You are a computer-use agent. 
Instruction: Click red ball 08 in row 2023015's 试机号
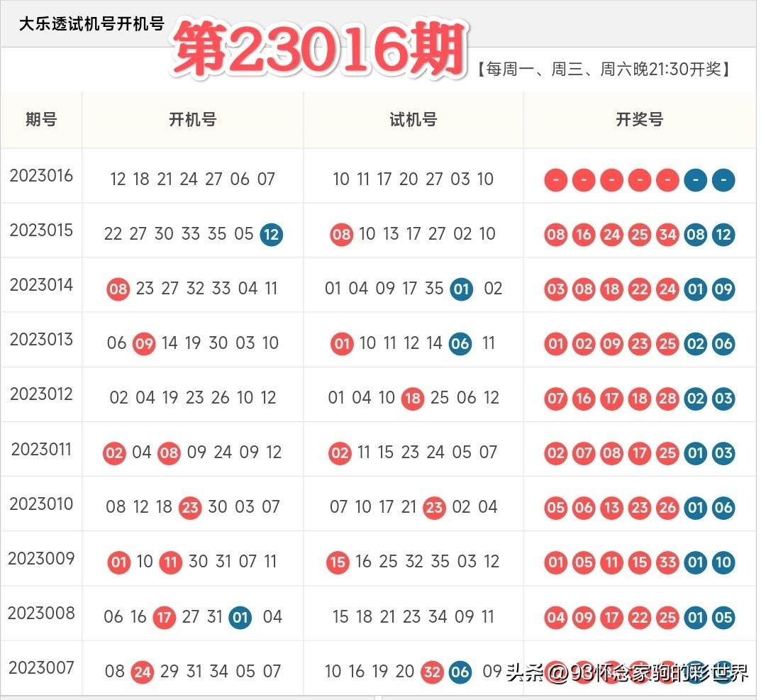click(341, 235)
